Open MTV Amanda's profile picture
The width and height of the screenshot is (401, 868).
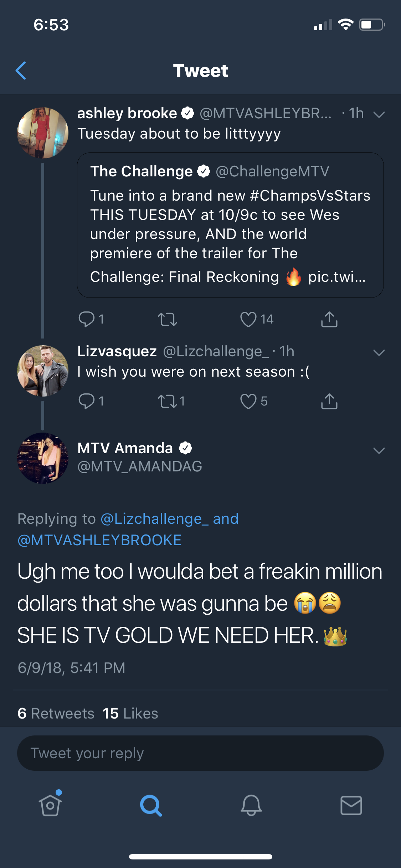coord(43,458)
